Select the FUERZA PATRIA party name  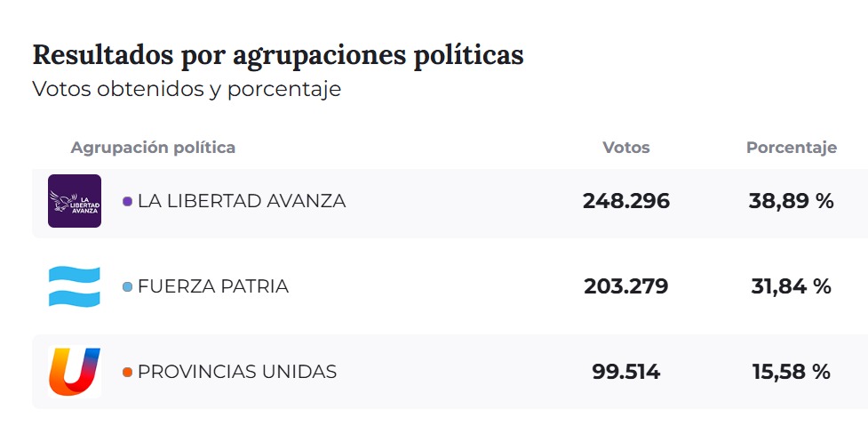212,286
